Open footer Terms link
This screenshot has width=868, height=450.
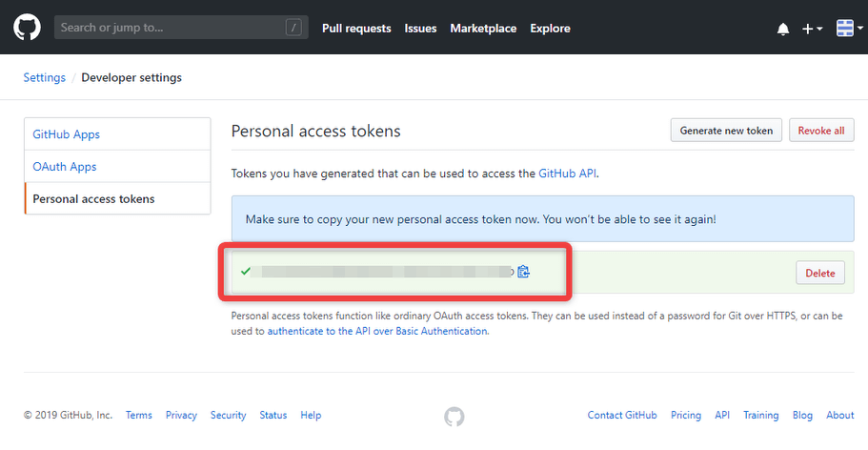coord(139,415)
